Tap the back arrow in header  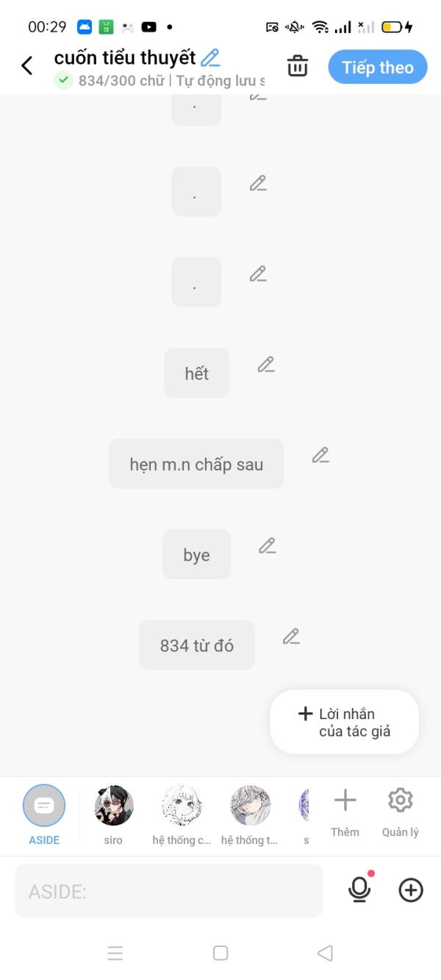click(x=27, y=66)
